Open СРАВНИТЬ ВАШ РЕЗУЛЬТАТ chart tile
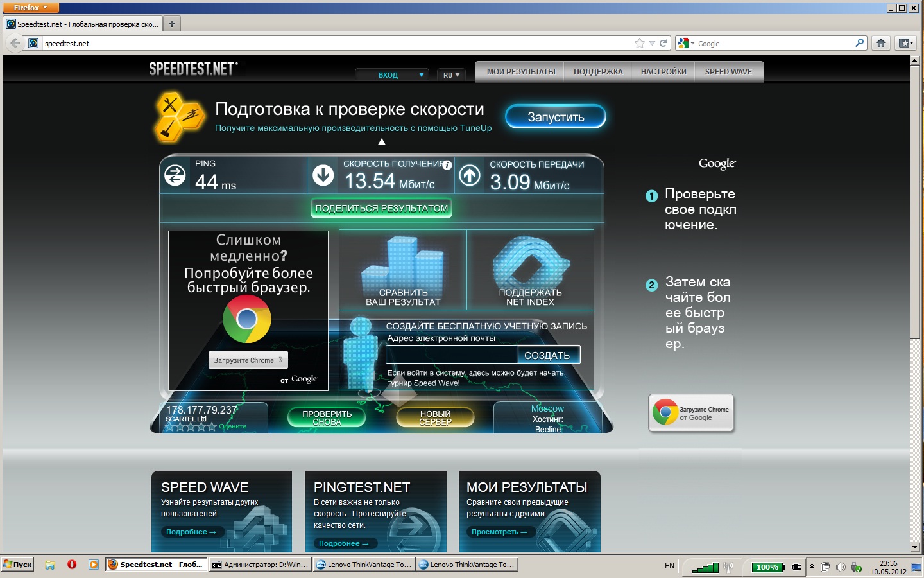This screenshot has height=578, width=924. tap(403, 270)
